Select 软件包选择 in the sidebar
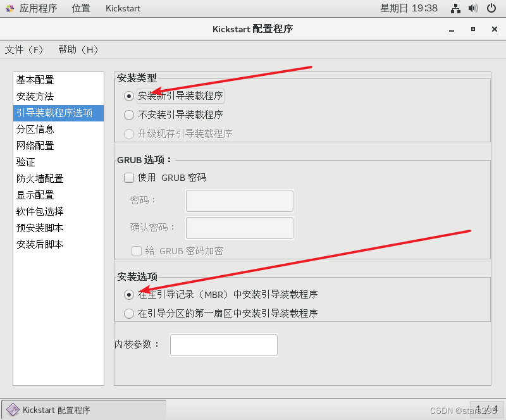 pos(58,212)
